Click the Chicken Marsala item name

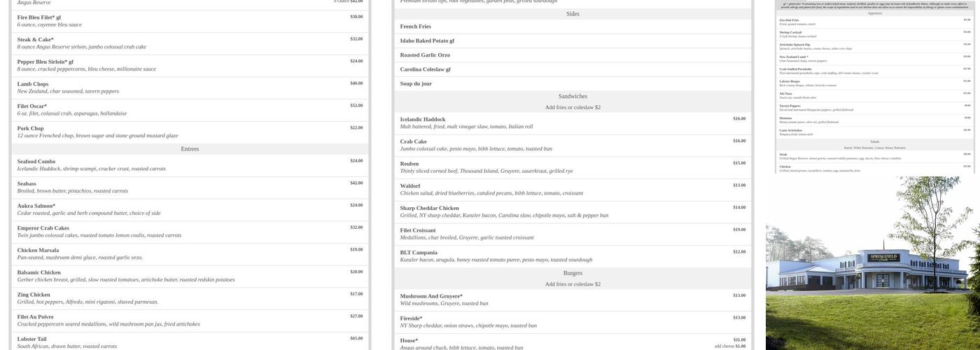click(x=38, y=251)
